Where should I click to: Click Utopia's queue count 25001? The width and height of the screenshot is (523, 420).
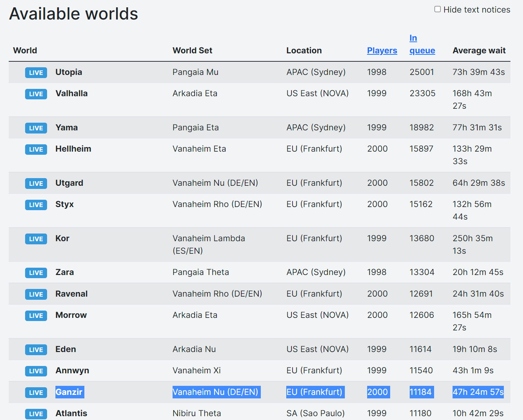(422, 72)
